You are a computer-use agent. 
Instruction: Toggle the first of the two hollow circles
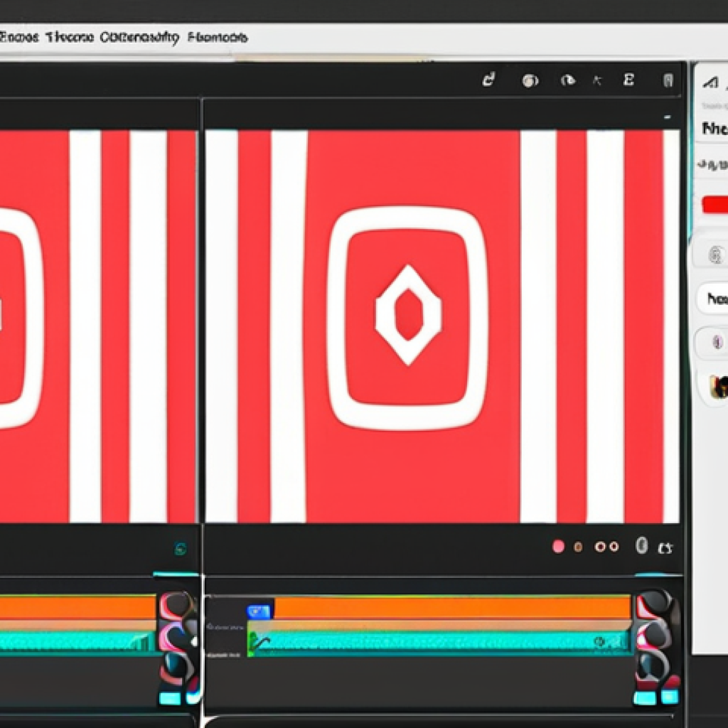[600, 547]
